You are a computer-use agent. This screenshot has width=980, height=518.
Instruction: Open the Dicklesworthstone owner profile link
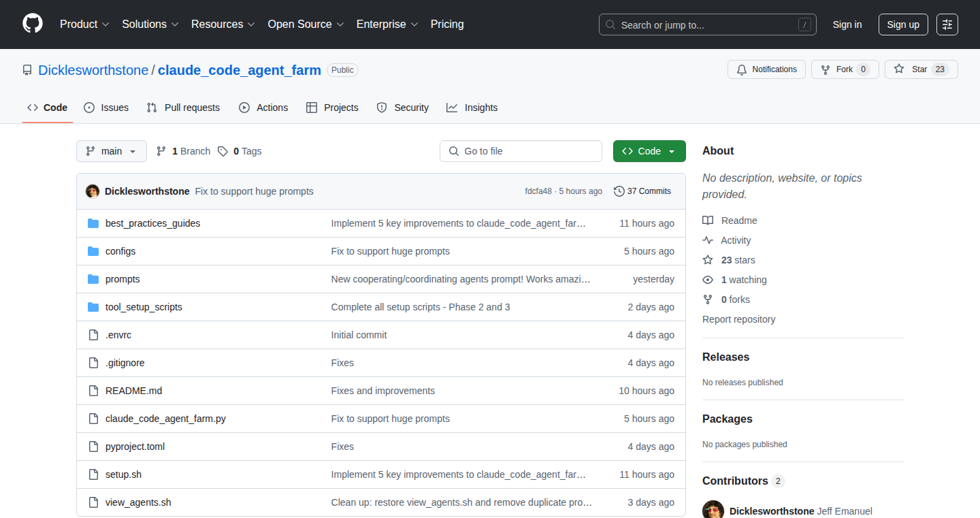93,70
